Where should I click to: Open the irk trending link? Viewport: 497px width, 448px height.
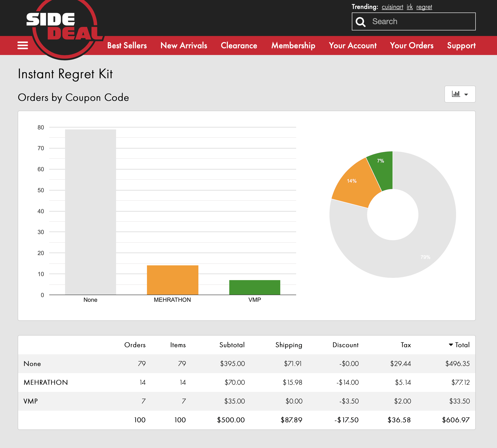[x=409, y=7]
